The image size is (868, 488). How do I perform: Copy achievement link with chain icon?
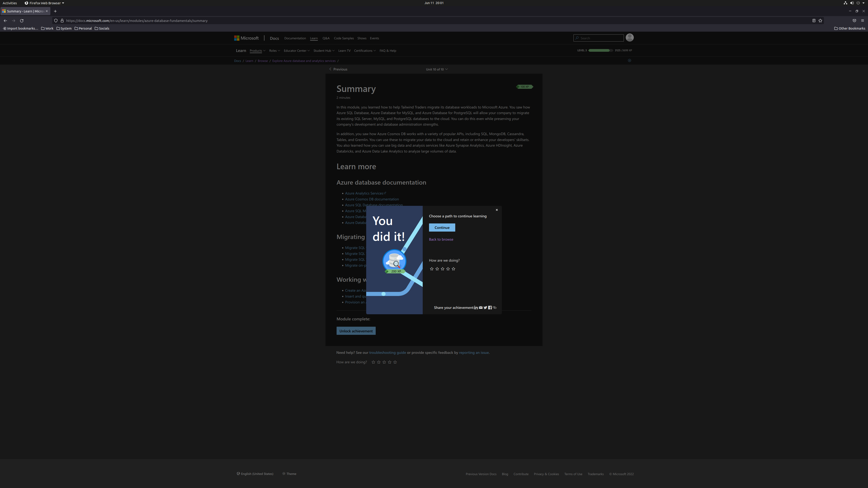(x=495, y=307)
